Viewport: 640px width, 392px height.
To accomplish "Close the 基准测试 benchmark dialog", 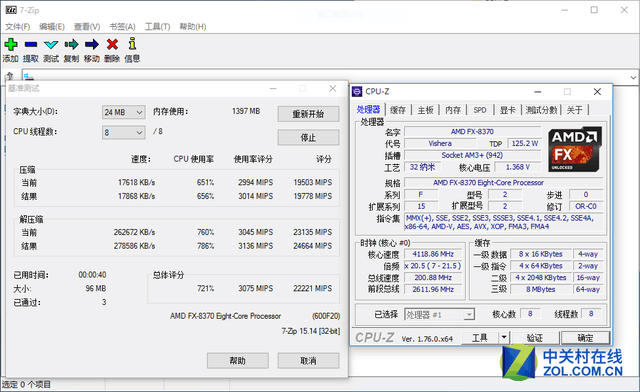I will pos(333,88).
